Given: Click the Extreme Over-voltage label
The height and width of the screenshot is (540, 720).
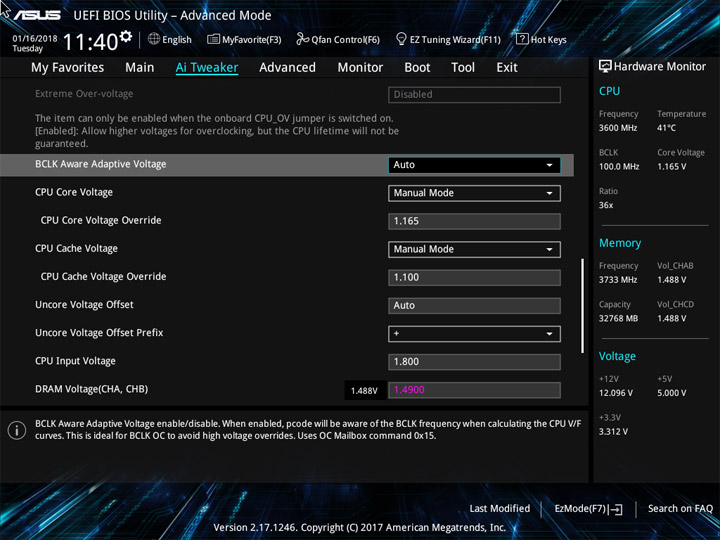Looking at the screenshot, I should (84, 94).
